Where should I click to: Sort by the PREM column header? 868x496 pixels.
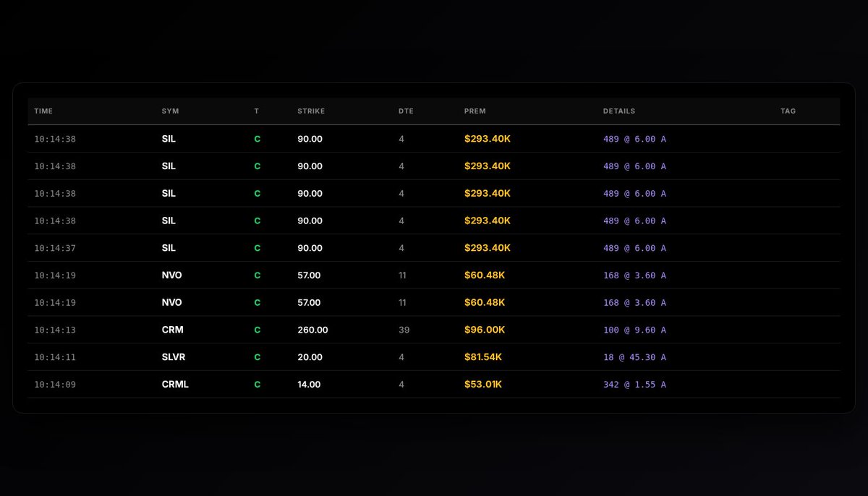pyautogui.click(x=475, y=111)
